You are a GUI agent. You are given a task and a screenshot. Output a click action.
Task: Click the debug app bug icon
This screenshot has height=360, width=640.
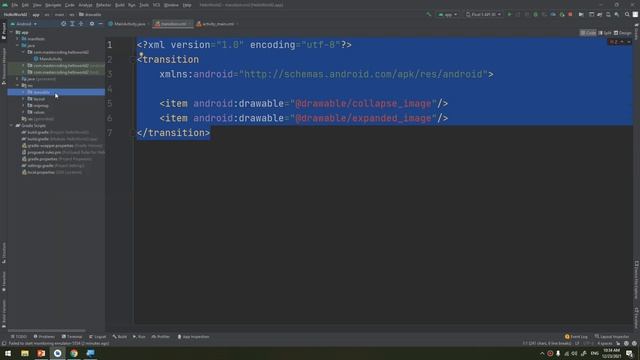[536, 14]
